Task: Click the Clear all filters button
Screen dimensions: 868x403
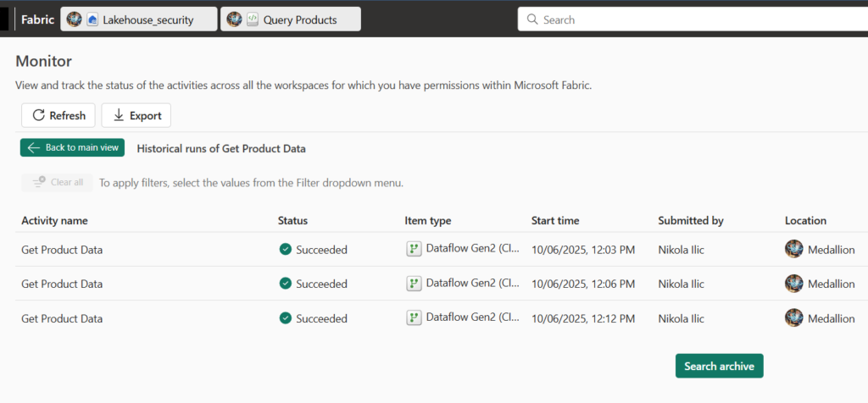Action: [x=57, y=182]
